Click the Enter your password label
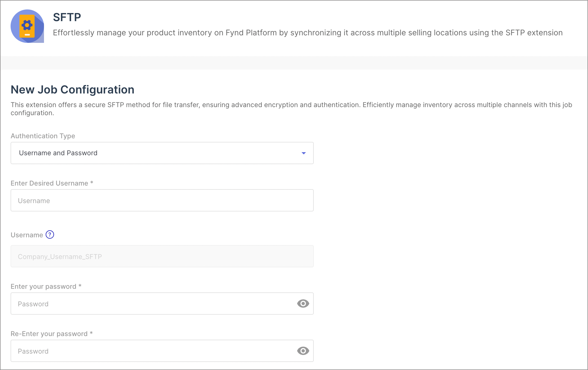 coord(46,287)
